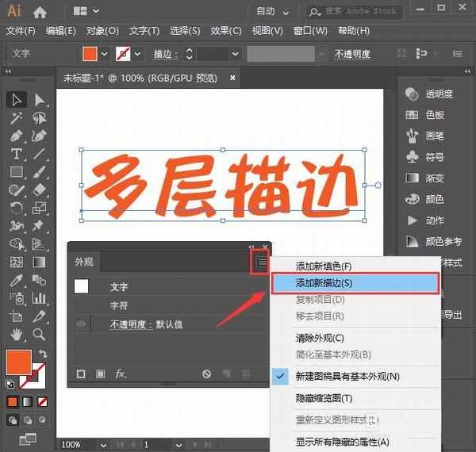Activate the Zoom magnifier tool
This screenshot has width=476, height=452.
(39, 334)
